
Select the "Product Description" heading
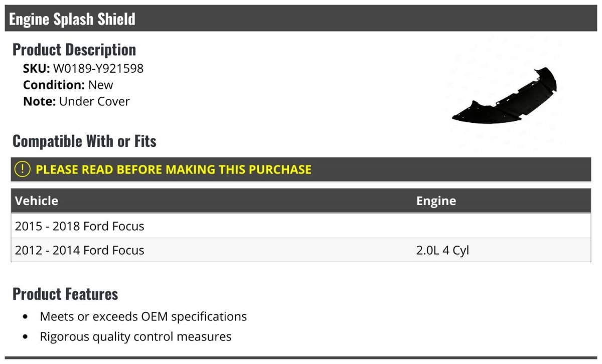[x=74, y=50]
